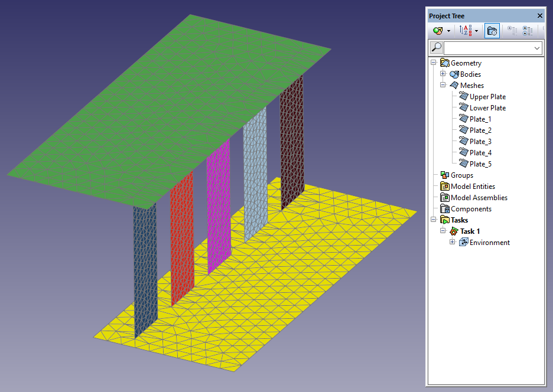
Task: Click the Project Tree search input field
Action: [487, 48]
